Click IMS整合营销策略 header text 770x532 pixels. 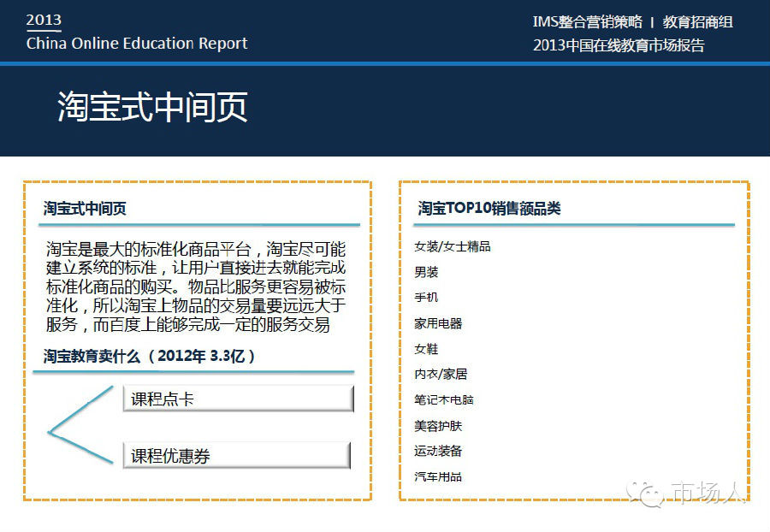587,22
